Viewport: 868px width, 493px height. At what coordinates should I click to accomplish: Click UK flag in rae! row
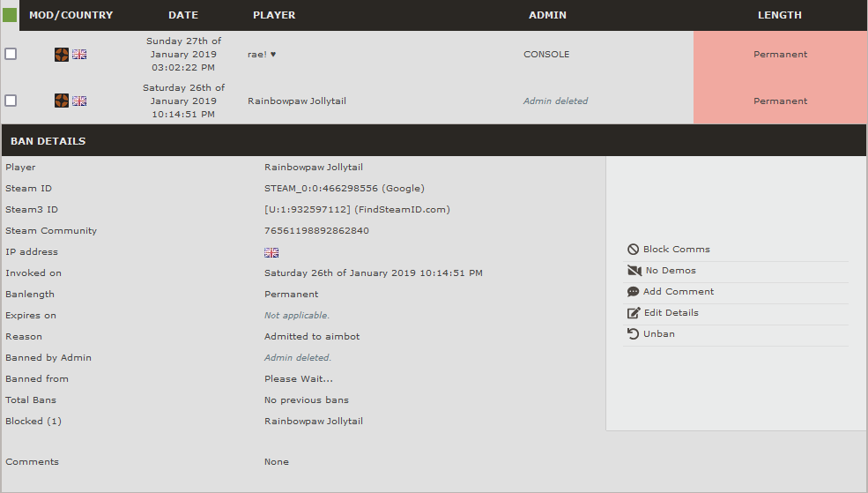pos(79,55)
